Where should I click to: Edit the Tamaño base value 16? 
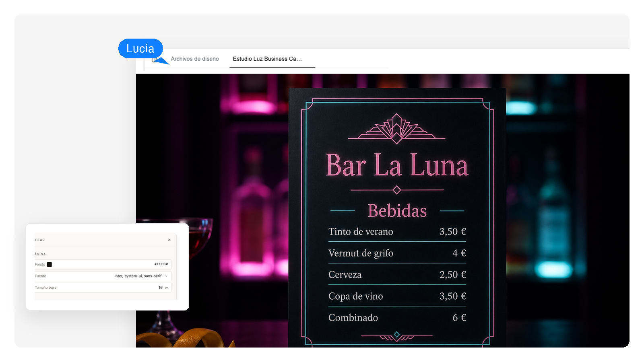tap(161, 288)
